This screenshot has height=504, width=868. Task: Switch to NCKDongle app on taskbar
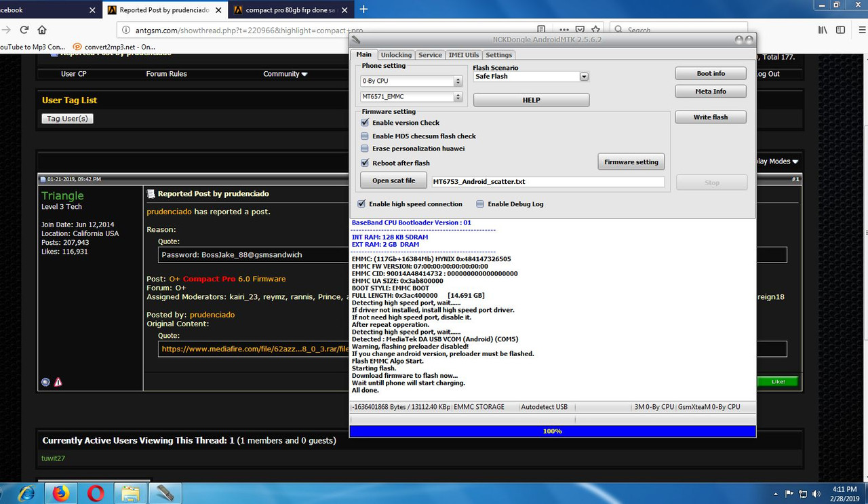point(165,493)
